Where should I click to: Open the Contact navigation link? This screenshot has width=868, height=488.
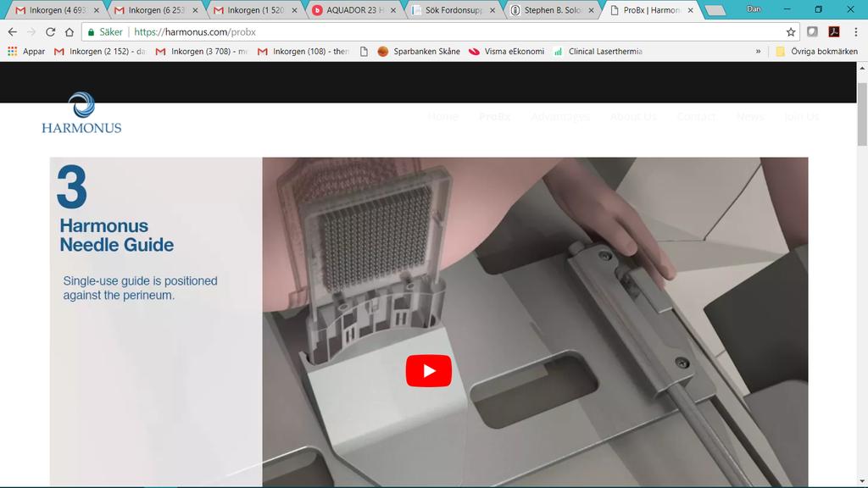point(697,117)
